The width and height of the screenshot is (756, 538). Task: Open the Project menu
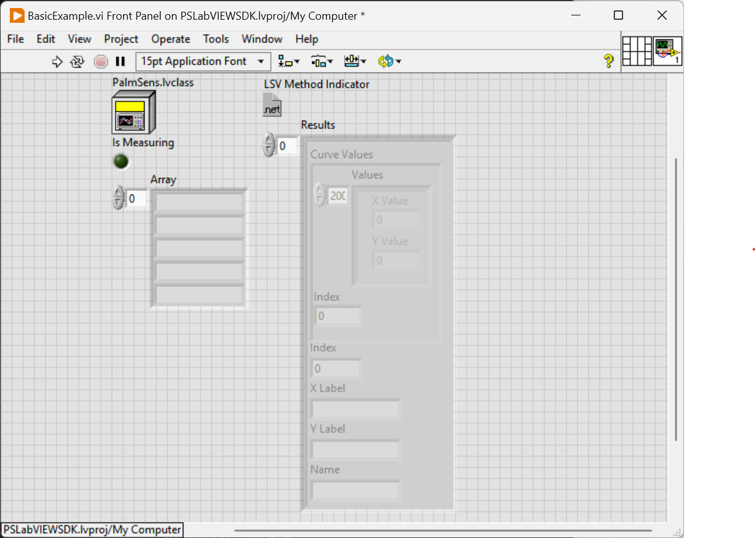pyautogui.click(x=121, y=39)
